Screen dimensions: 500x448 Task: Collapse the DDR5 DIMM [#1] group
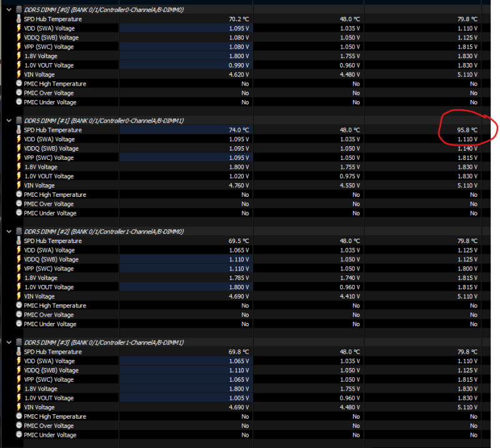tap(9, 121)
